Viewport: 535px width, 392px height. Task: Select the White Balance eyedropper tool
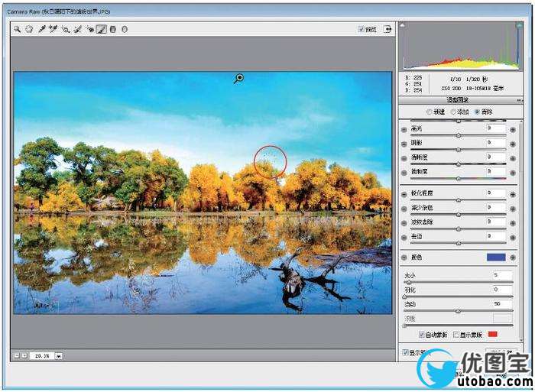pyautogui.click(x=41, y=29)
